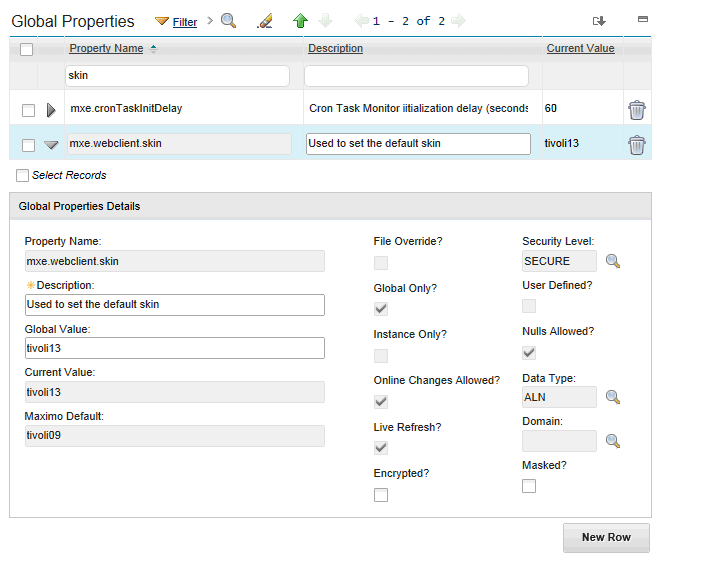Click the row description field 'Used to set the default skin'
726x575 pixels.
pyautogui.click(x=418, y=144)
